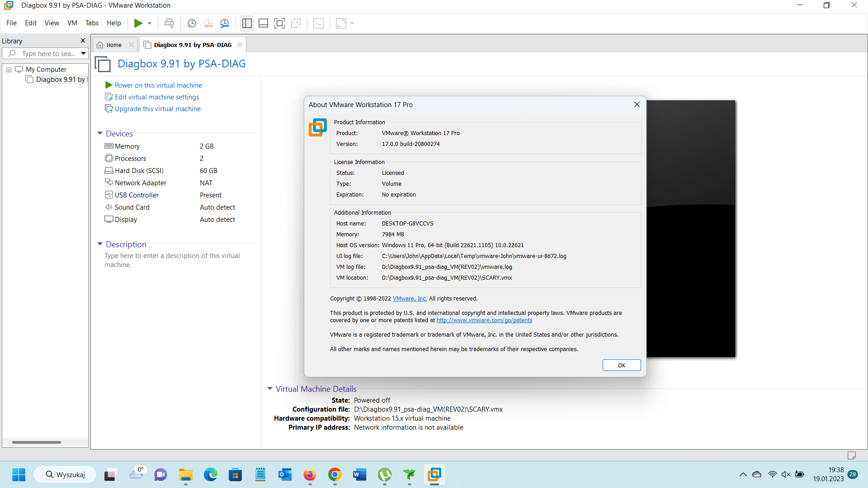Show hidden system tray icons chevron

[x=743, y=474]
